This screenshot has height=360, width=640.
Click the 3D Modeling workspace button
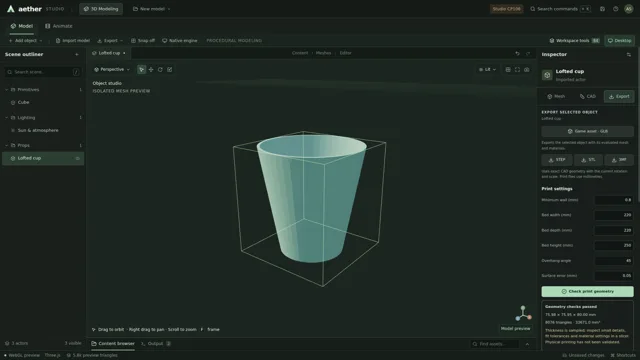[x=101, y=9]
